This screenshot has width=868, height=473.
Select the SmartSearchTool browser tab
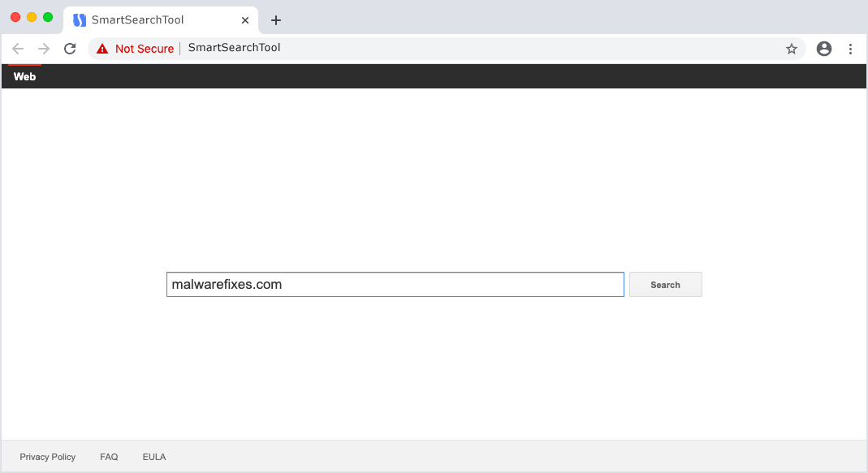(161, 20)
